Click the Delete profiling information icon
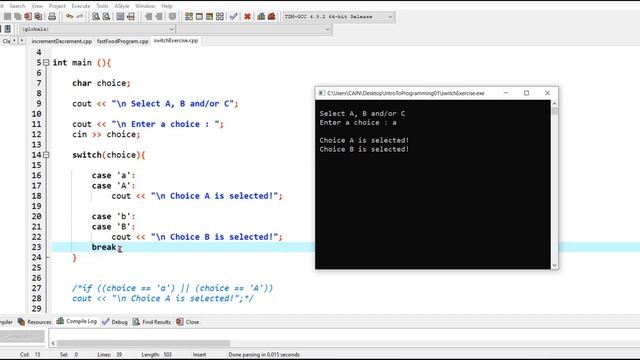The image size is (640, 360). point(271,17)
